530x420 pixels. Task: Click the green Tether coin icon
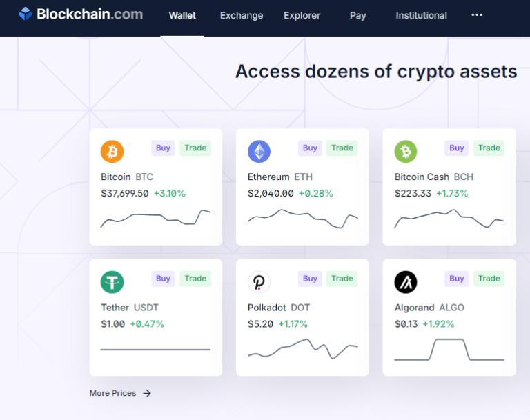(x=112, y=282)
